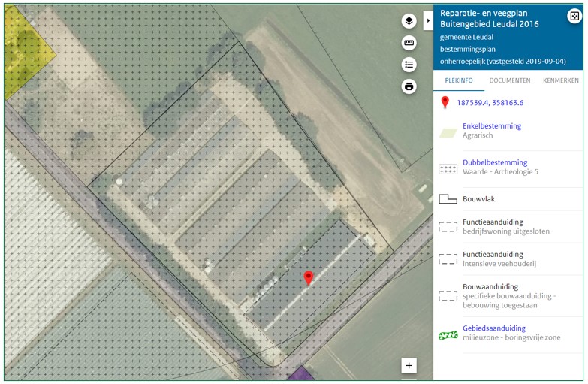Open the legend list icon
588x384 pixels.
409,65
